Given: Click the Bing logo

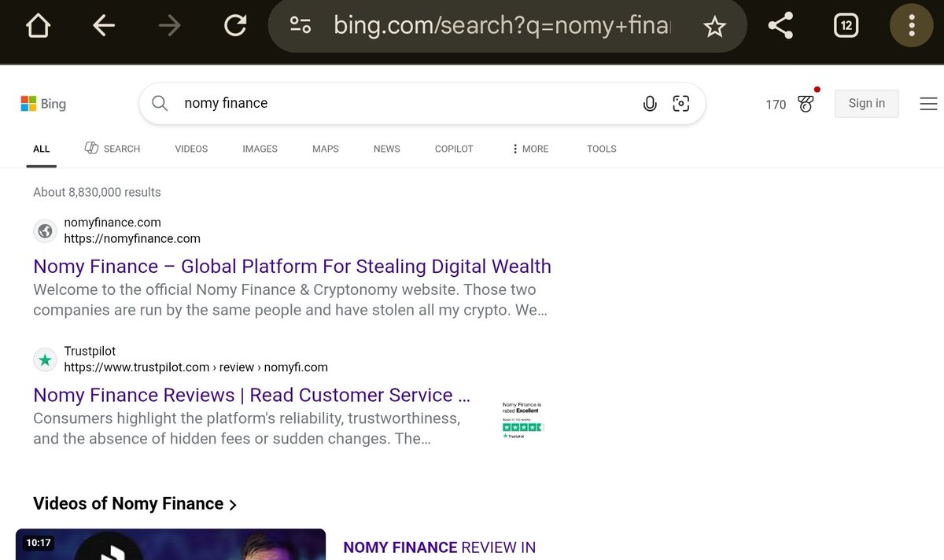Looking at the screenshot, I should click(x=43, y=104).
